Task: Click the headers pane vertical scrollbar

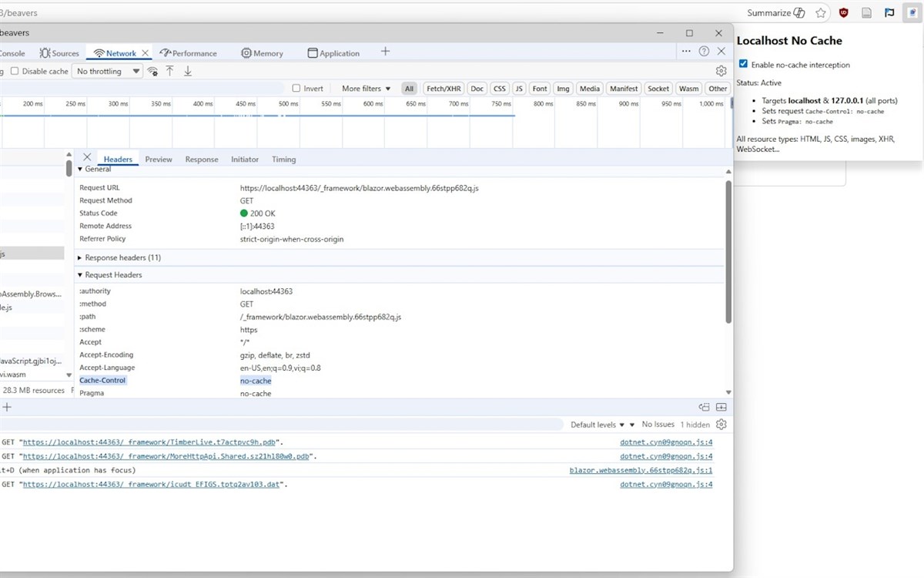Action: [x=728, y=253]
